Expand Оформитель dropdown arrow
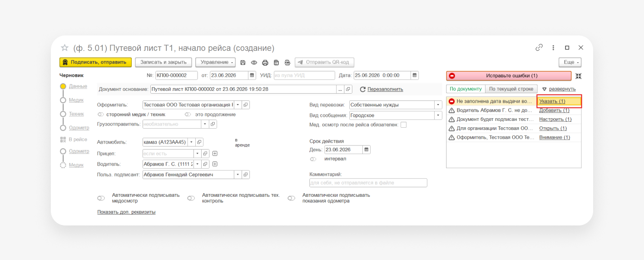The width and height of the screenshot is (644, 260). (238, 105)
